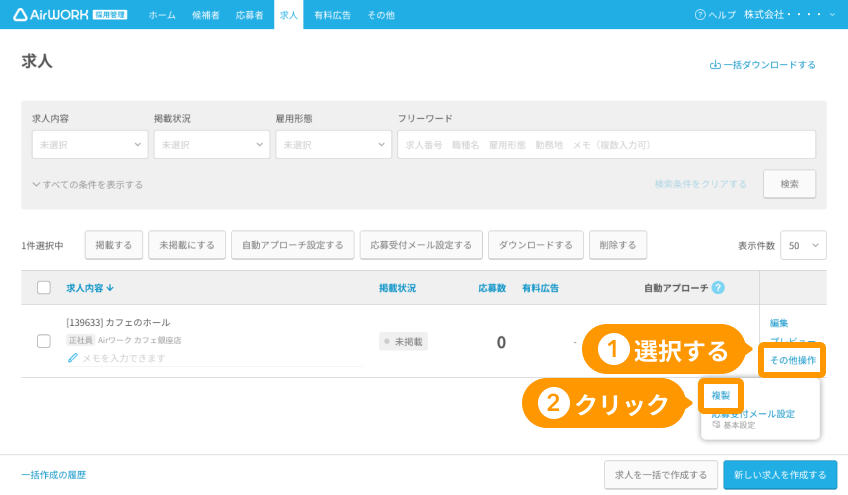
Task: Go to the 有料広告 tab
Action: 333,15
